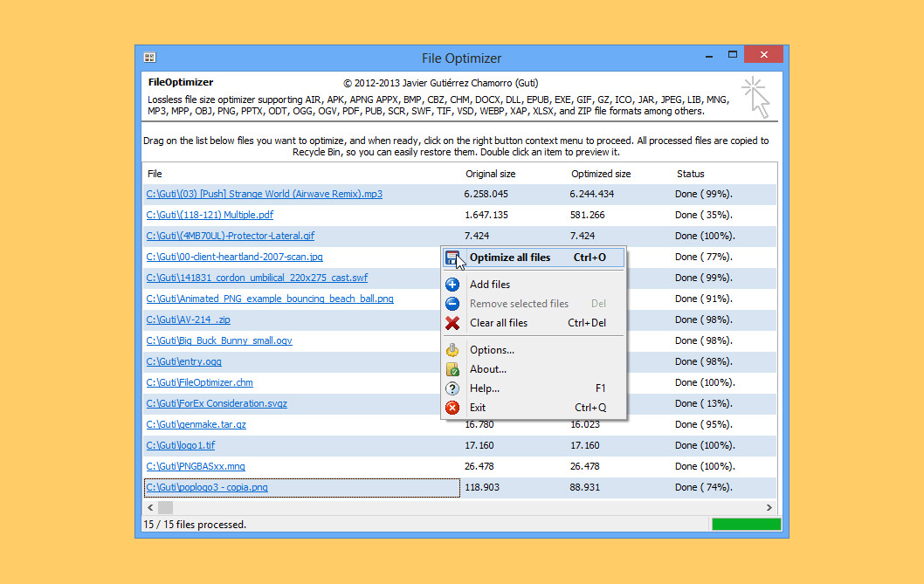Click optimized size 16.023
The width and height of the screenshot is (924, 584).
pyautogui.click(x=584, y=424)
